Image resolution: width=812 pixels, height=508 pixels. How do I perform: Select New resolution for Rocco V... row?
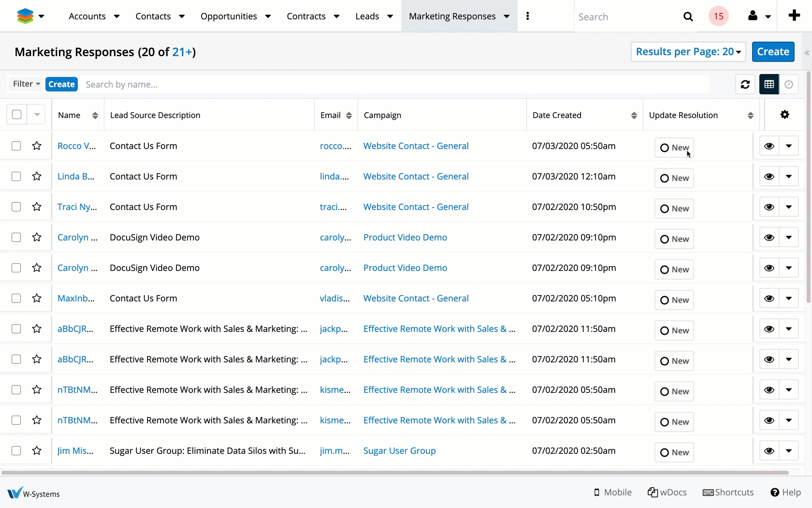674,148
